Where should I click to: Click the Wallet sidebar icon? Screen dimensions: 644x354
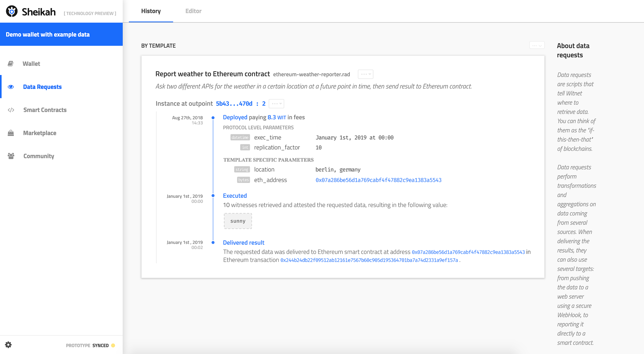pyautogui.click(x=11, y=64)
